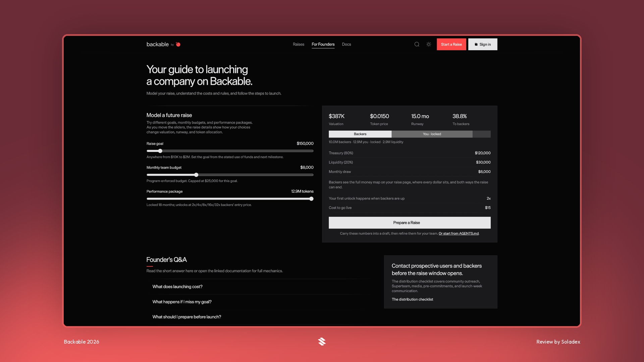The height and width of the screenshot is (362, 644).
Task: Click the red Backable brand dot logo
Action: [178, 44]
